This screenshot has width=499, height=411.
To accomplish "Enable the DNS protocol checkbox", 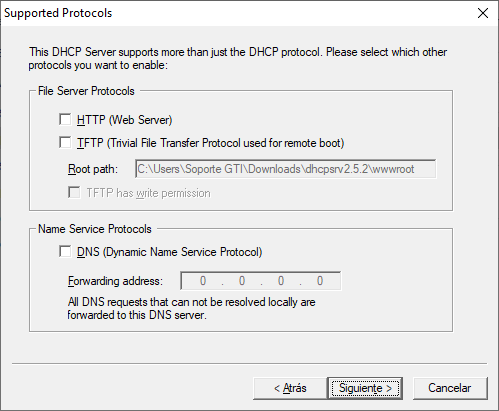I will 65,251.
